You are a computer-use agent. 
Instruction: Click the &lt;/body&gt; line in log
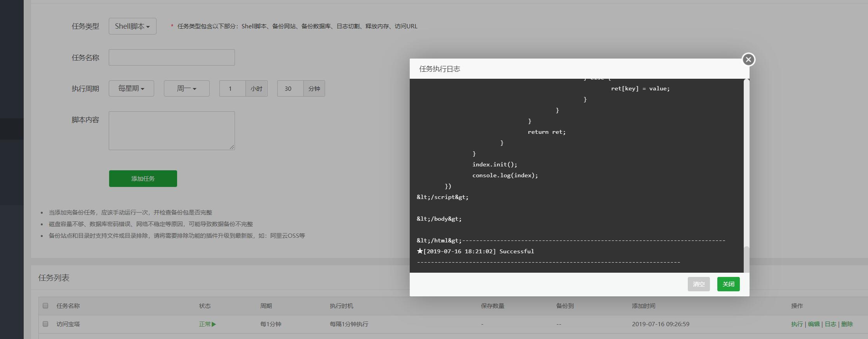439,219
